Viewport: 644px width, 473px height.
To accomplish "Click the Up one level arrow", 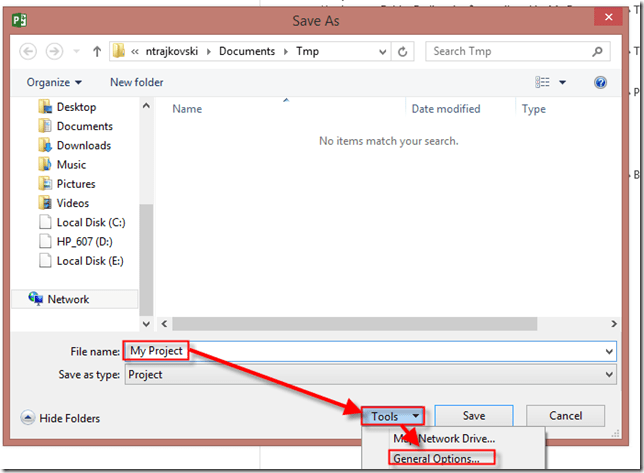I will click(x=97, y=51).
